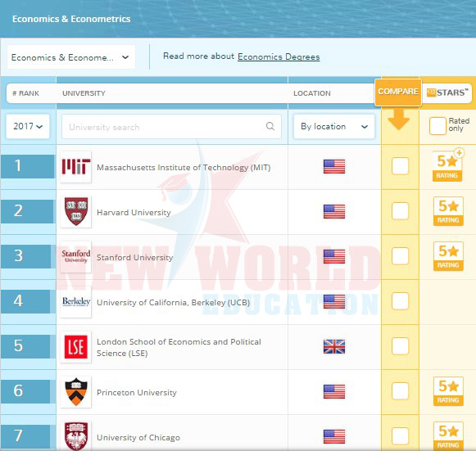This screenshot has height=451, width=476.
Task: Select the QS STARS column tab
Action: [x=447, y=92]
